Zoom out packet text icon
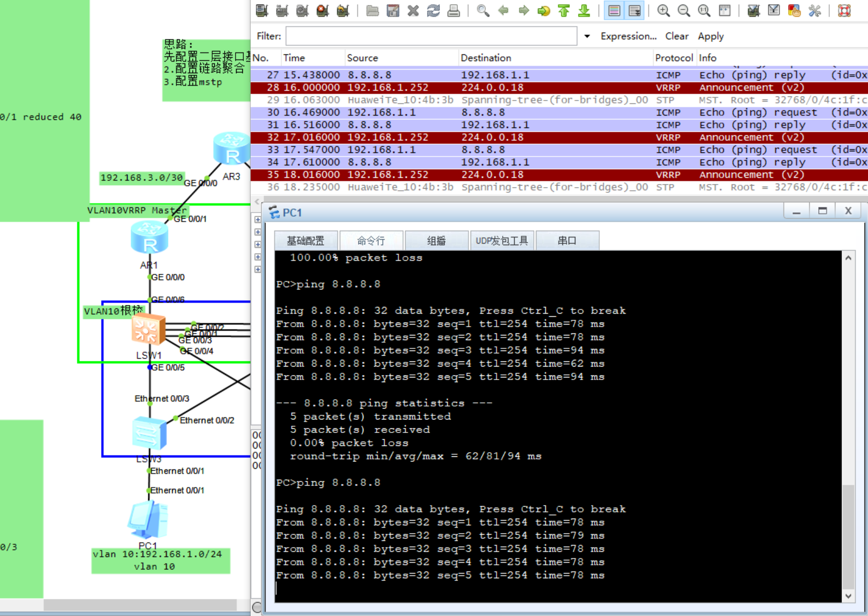 684,10
